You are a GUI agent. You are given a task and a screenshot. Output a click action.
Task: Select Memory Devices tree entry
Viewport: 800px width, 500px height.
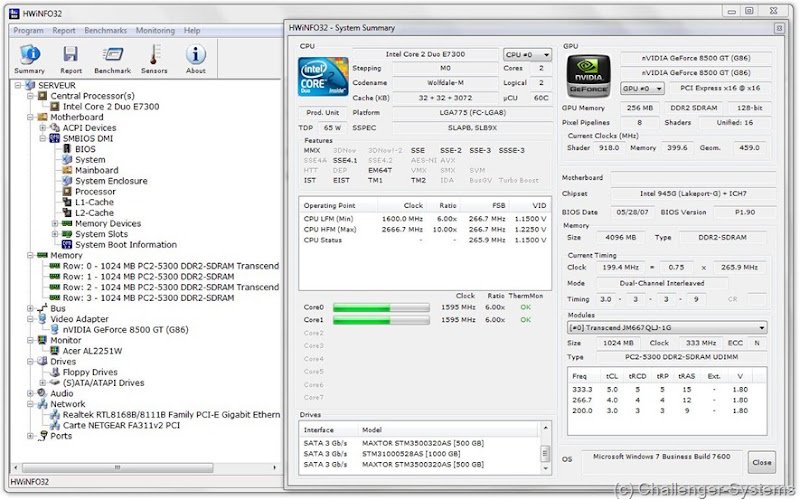[x=108, y=223]
